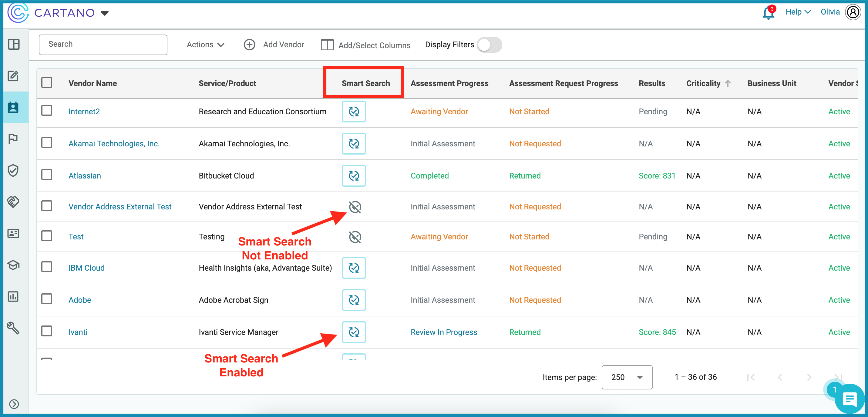
Task: Click the Results column header
Action: 652,83
